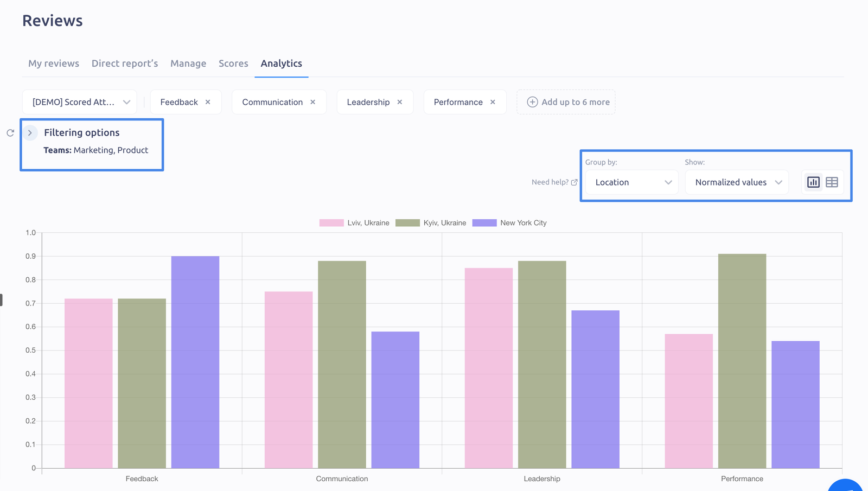This screenshot has height=491, width=868.
Task: Toggle the Lviv, Ukraine legend swatch
Action: (x=331, y=223)
